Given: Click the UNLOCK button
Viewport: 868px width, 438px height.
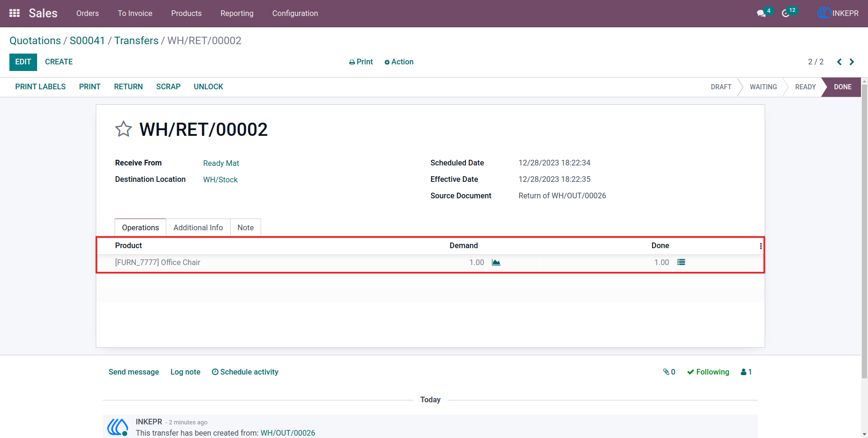Looking at the screenshot, I should coord(209,87).
